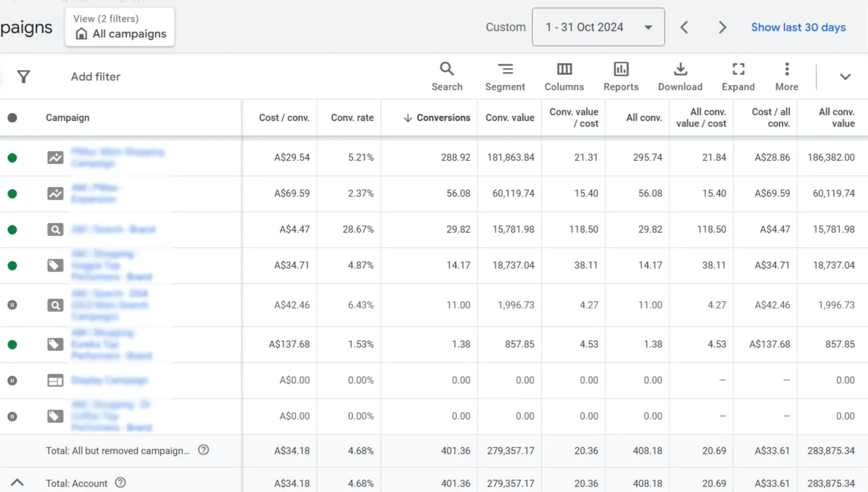Image resolution: width=868 pixels, height=492 pixels.
Task: Sort by Campaign column header
Action: pos(67,117)
